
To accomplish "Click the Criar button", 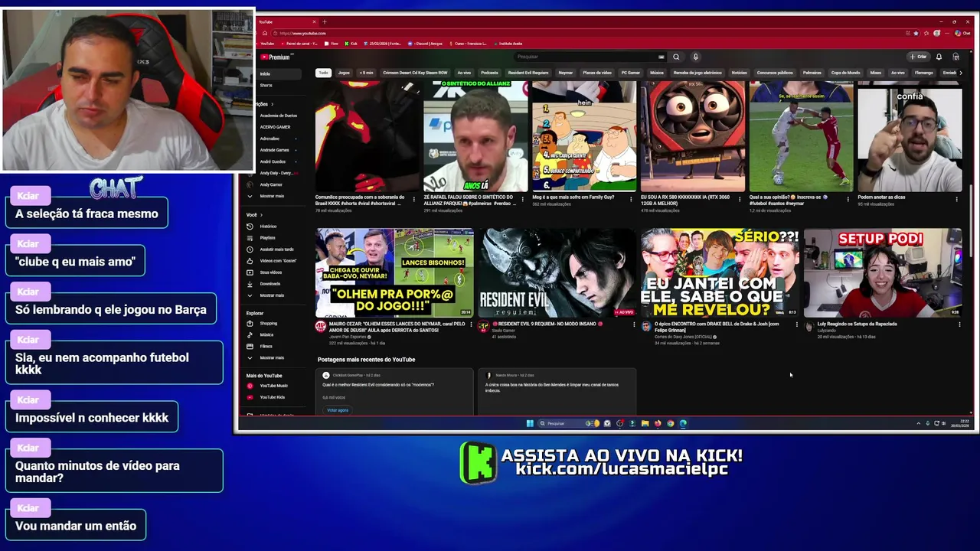I will point(918,57).
